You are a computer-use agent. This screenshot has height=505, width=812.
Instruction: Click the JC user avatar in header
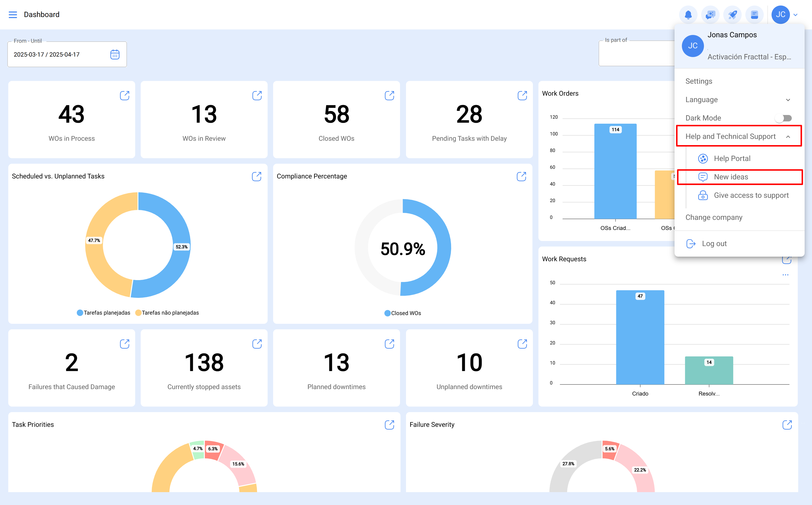780,15
